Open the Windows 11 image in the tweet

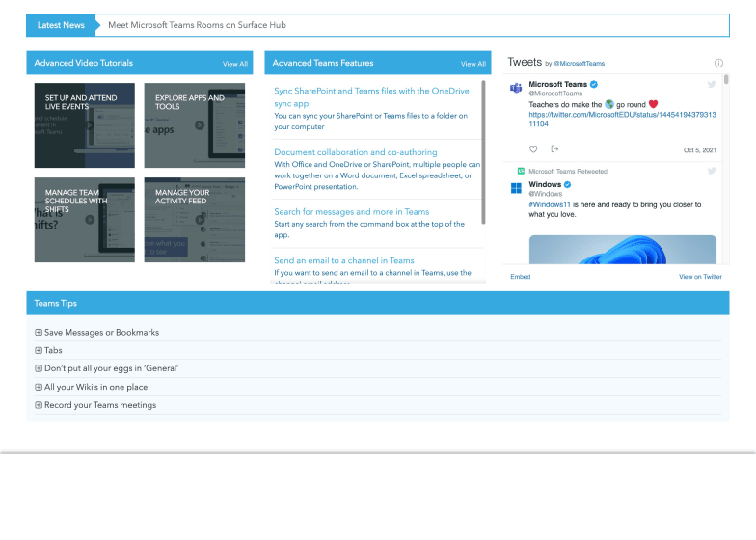623,249
